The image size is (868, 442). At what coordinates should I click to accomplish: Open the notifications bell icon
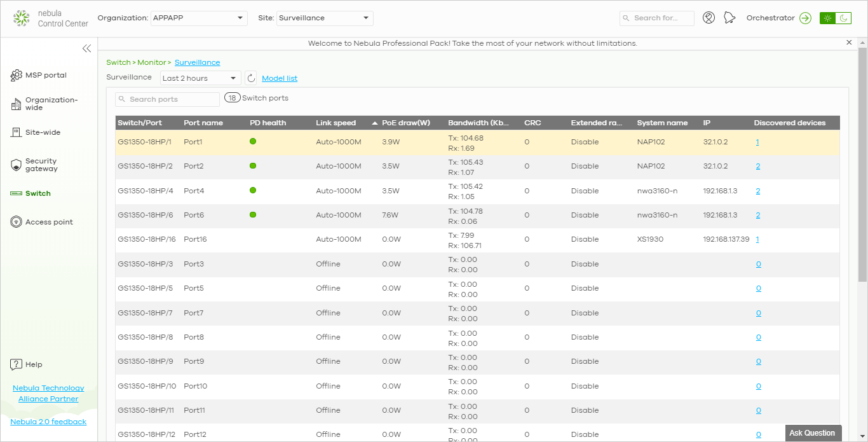[729, 18]
